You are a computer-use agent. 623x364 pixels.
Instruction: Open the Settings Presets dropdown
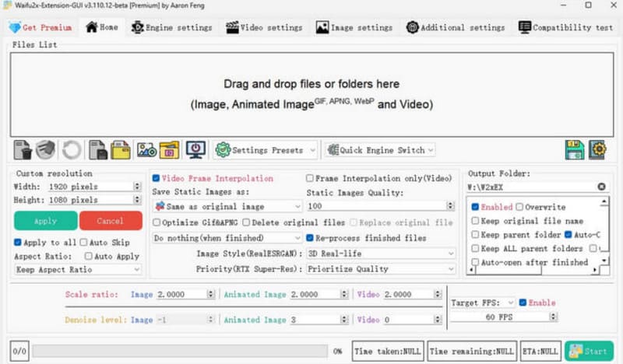point(266,150)
